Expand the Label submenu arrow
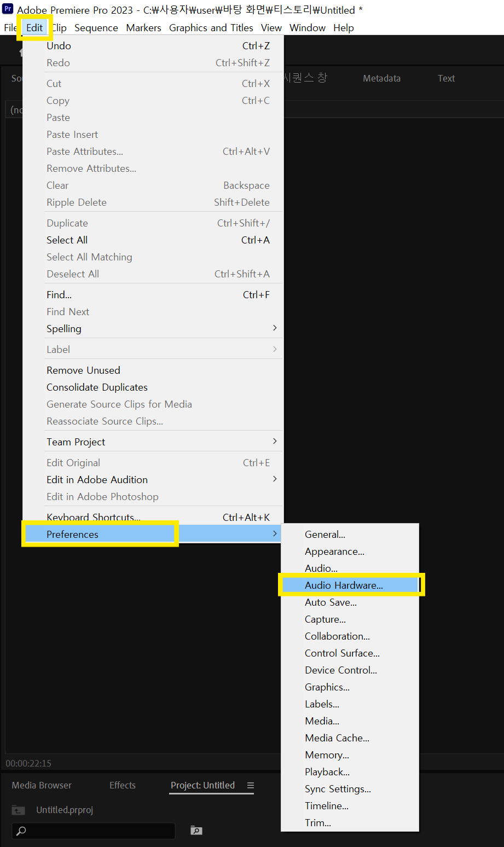The height and width of the screenshot is (847, 504). [x=275, y=349]
